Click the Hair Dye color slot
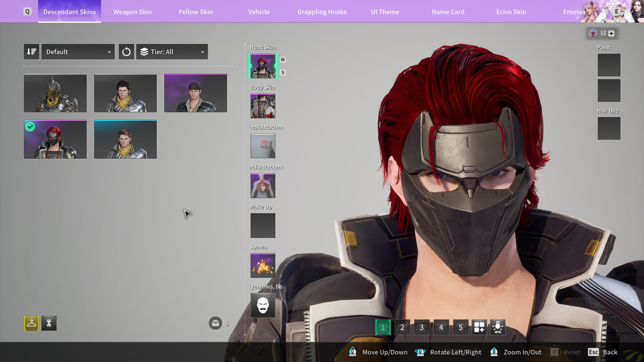Viewport: 644px width, 362px height. 609,128
